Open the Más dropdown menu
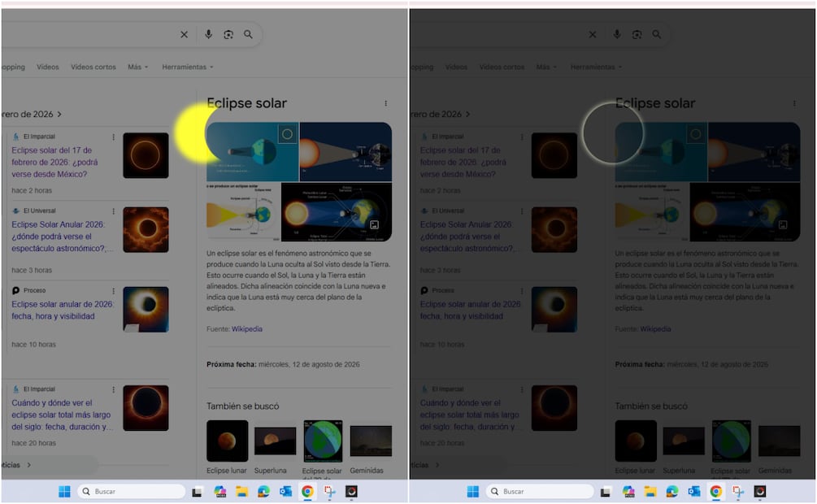This screenshot has width=817, height=504. (135, 67)
